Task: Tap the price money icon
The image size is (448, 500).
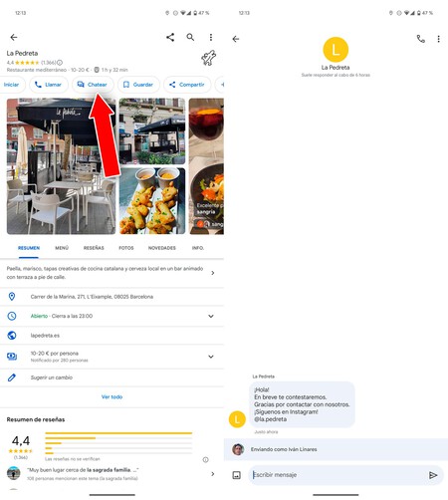Action: [x=12, y=357]
